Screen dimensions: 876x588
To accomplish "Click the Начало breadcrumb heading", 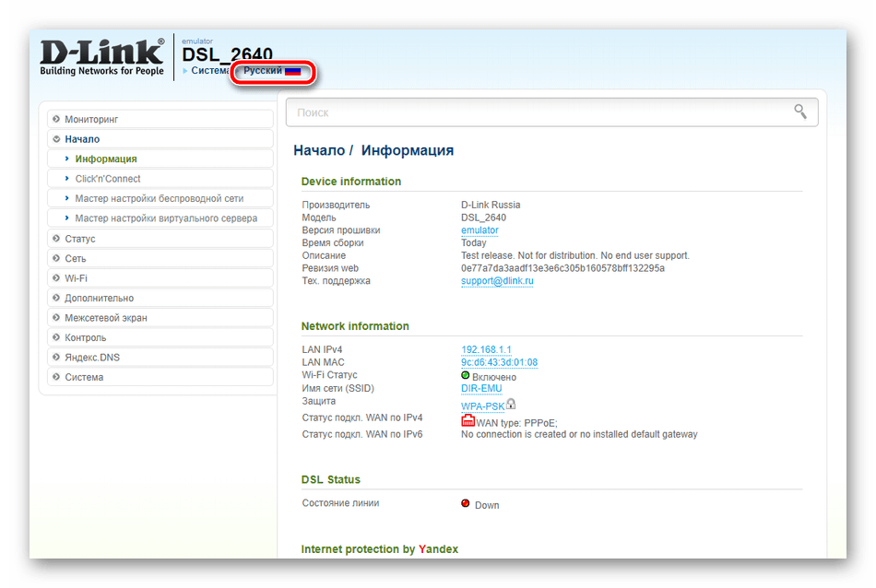I will click(x=319, y=150).
